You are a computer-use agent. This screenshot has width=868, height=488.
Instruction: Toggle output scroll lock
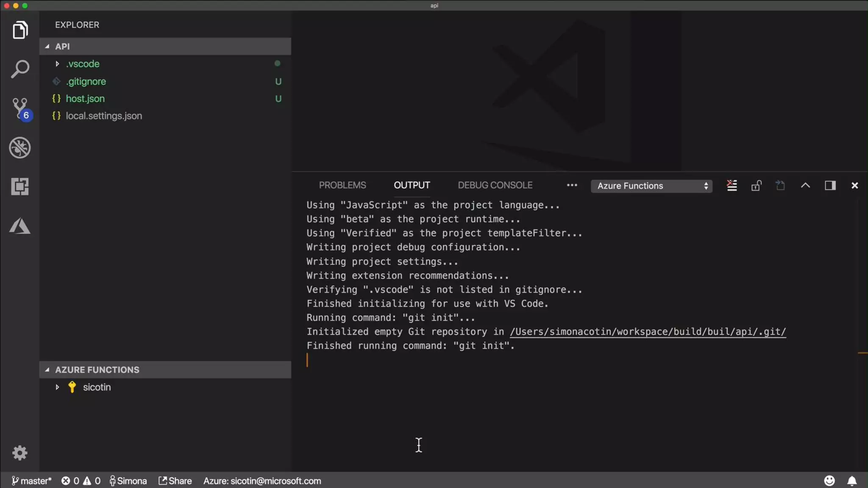(x=757, y=186)
